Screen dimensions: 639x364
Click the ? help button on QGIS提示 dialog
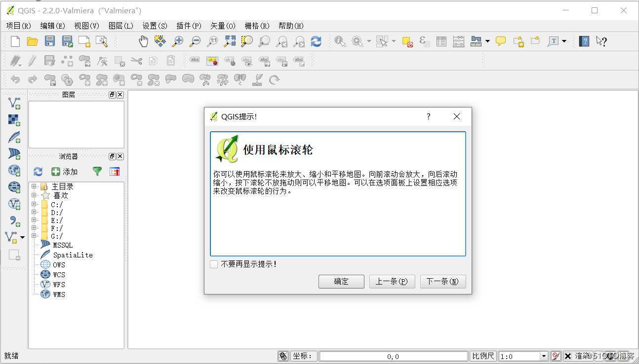pos(428,116)
